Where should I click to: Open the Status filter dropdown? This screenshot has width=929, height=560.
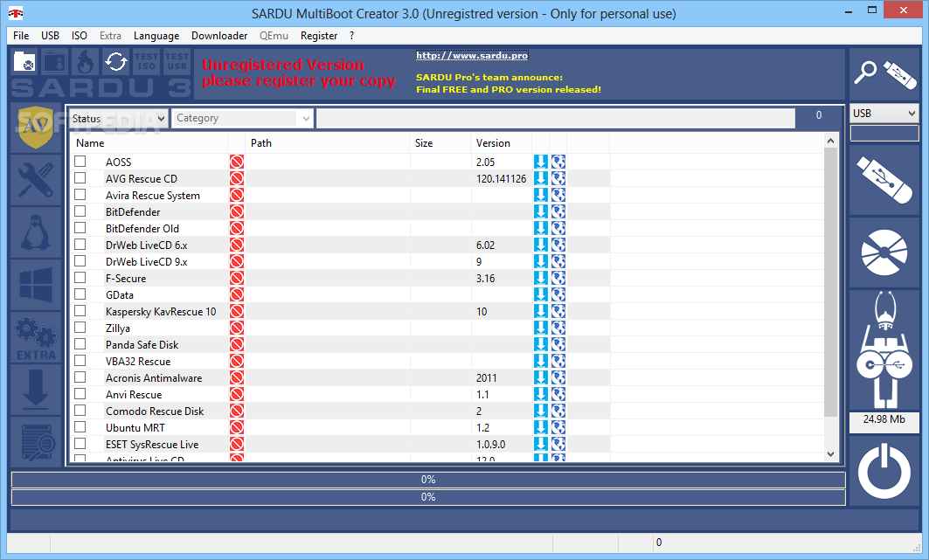119,119
